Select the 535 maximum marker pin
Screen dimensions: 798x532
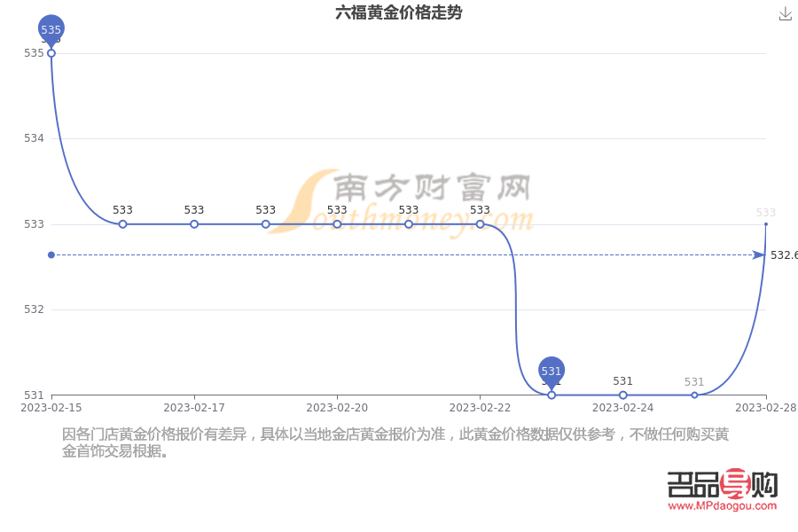click(x=51, y=30)
